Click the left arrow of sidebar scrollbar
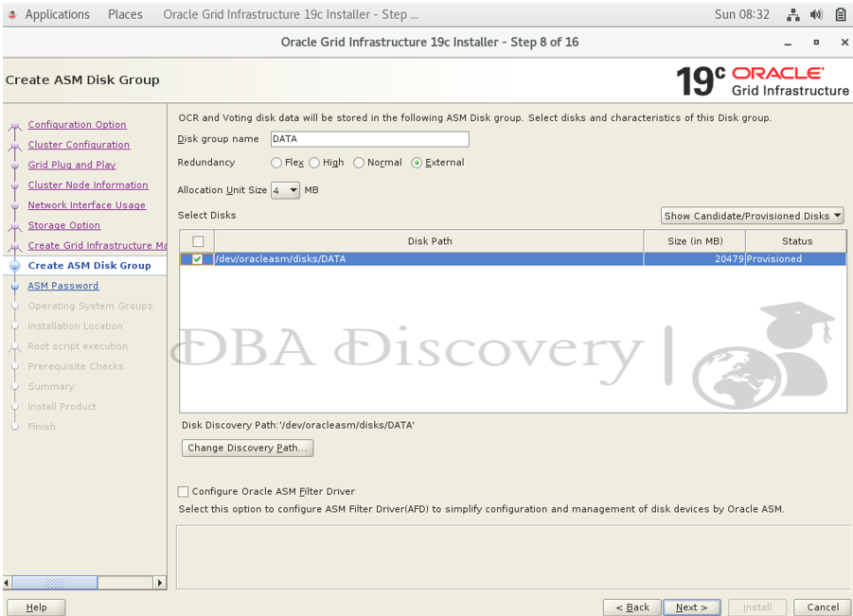Screen dimensions: 853x616 [7, 583]
